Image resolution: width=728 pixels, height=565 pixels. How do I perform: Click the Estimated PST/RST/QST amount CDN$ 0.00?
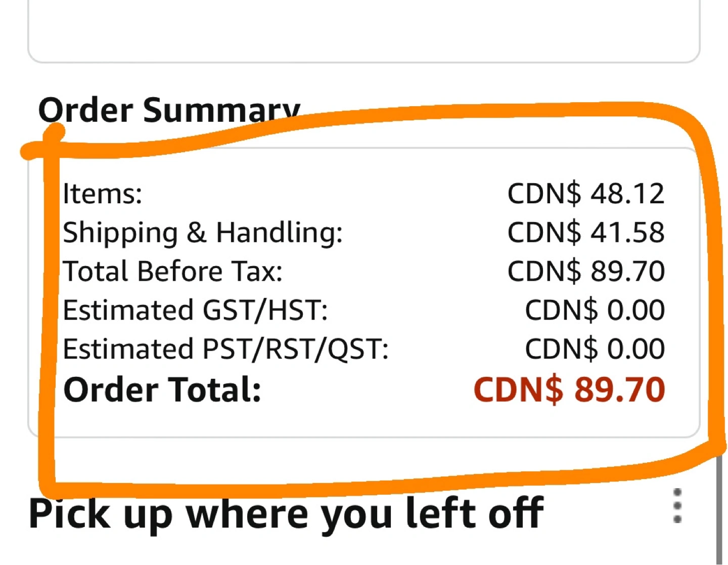coord(595,349)
